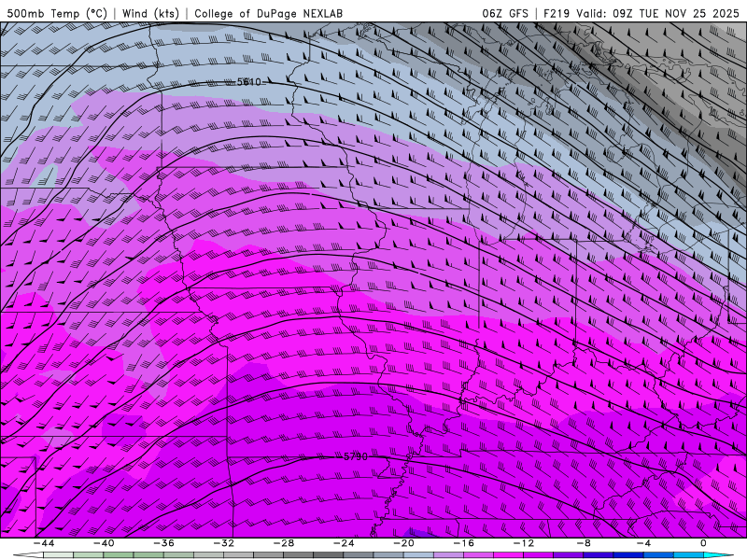Click 'Valid: 09Z TUE NOV 25 2025' text
The height and width of the screenshot is (560, 747).
click(x=658, y=13)
